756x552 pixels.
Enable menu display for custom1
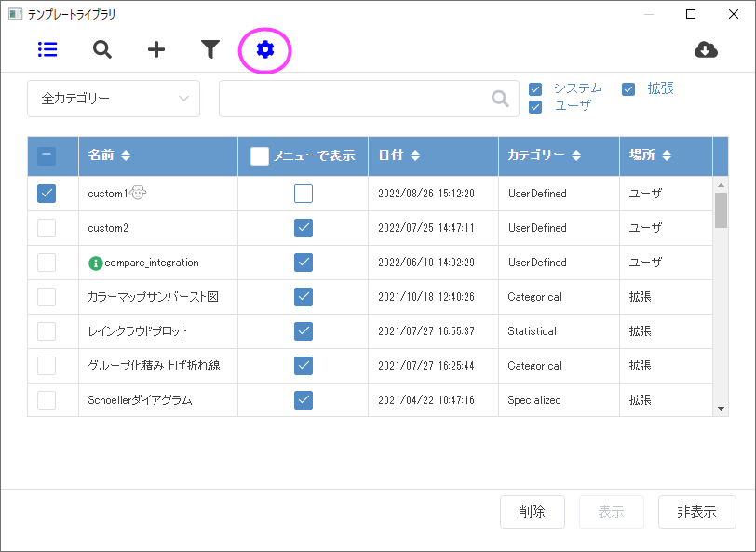(x=304, y=194)
